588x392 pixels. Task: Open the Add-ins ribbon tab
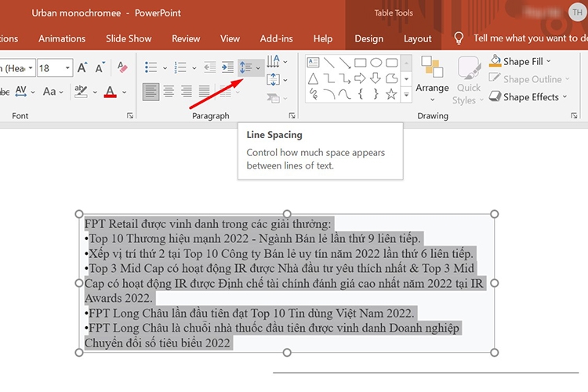pos(277,38)
